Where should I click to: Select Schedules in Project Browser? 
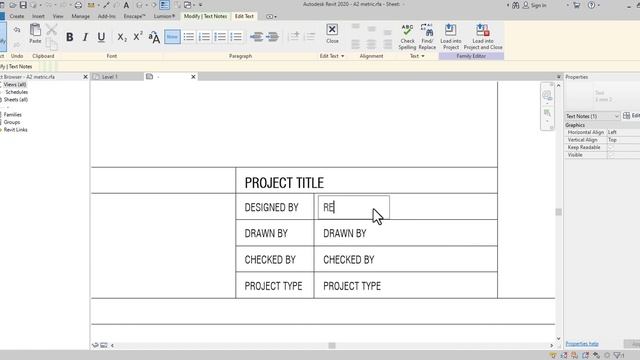(x=17, y=92)
